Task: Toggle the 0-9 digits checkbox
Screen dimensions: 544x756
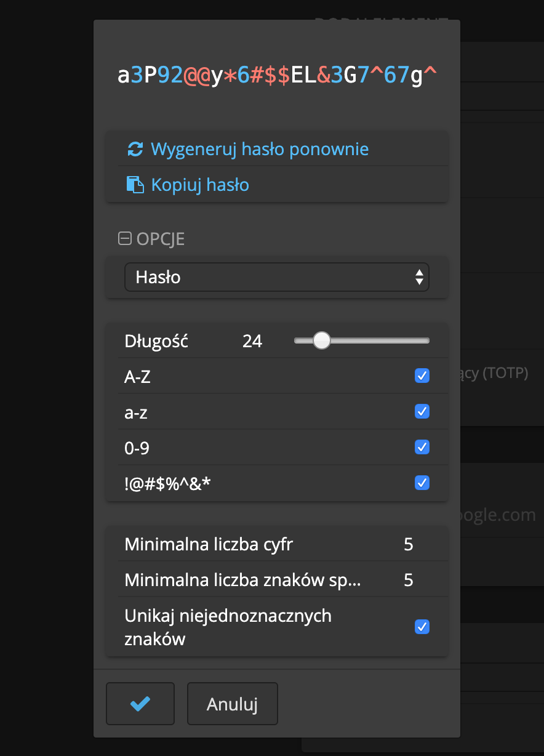Action: pyautogui.click(x=422, y=447)
